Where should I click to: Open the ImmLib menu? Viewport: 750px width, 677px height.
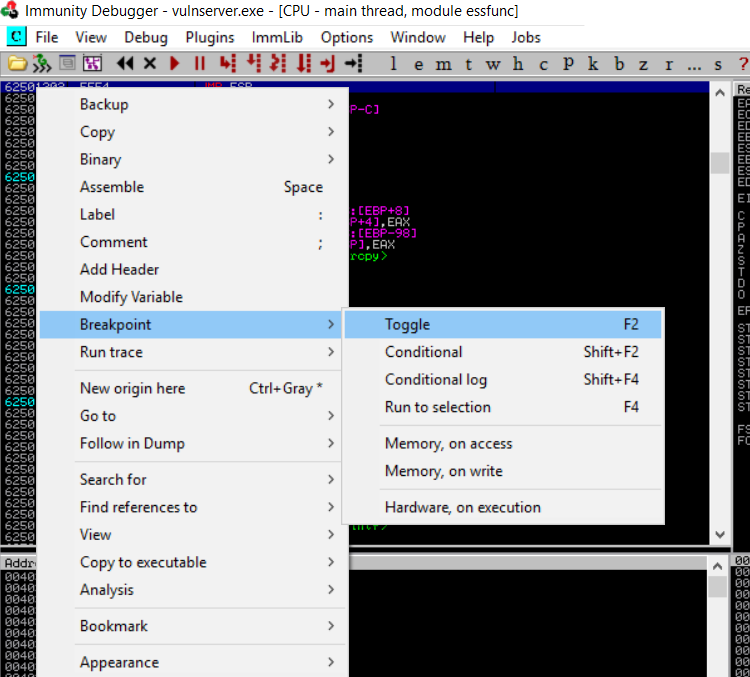(x=277, y=37)
